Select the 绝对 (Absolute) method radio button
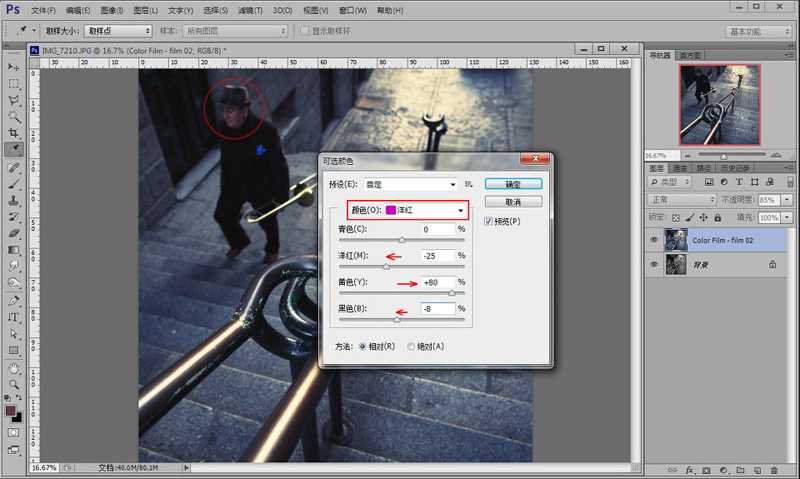 coord(411,346)
